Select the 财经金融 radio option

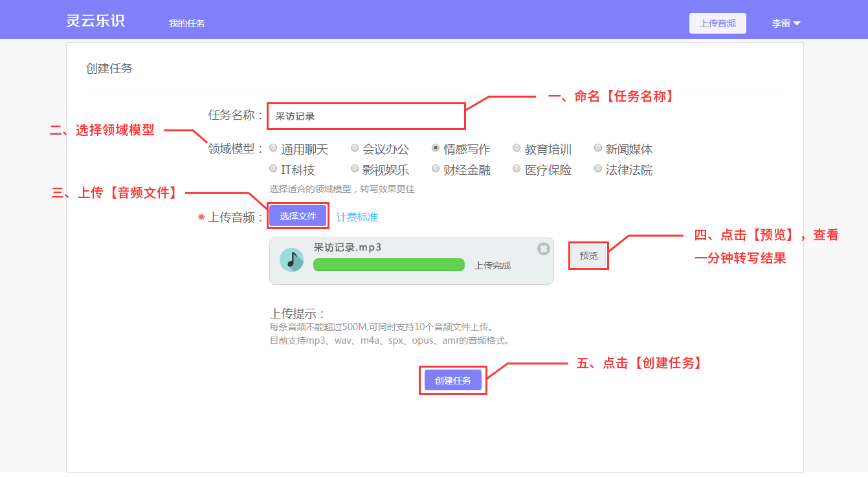(436, 169)
